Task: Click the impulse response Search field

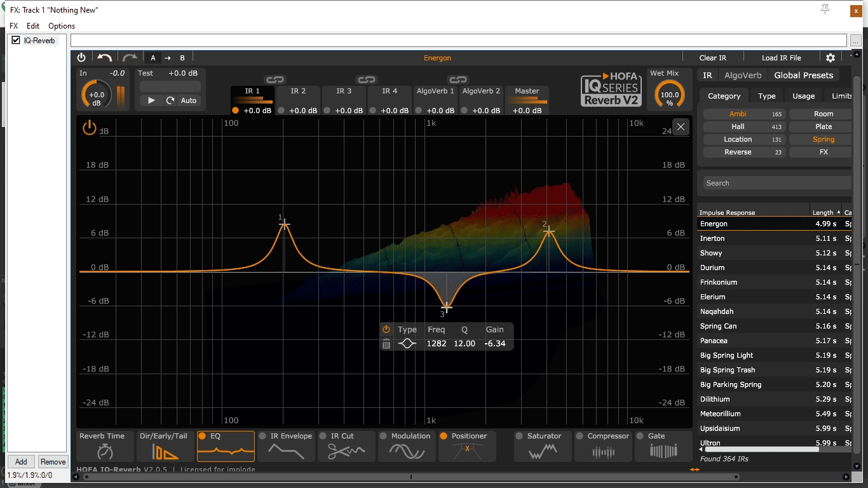Action: 776,183
